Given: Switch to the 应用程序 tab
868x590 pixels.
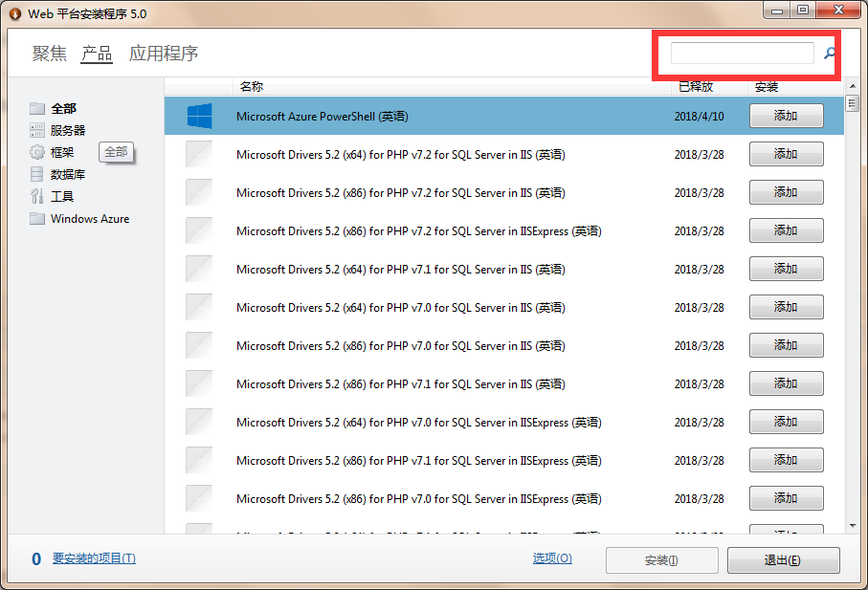Looking at the screenshot, I should [x=164, y=54].
